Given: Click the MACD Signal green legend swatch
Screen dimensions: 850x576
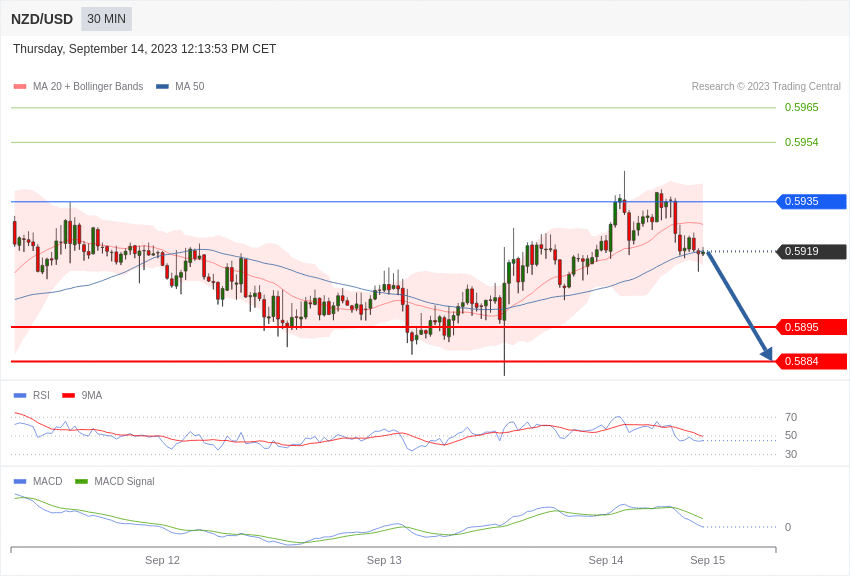Looking at the screenshot, I should (81, 481).
